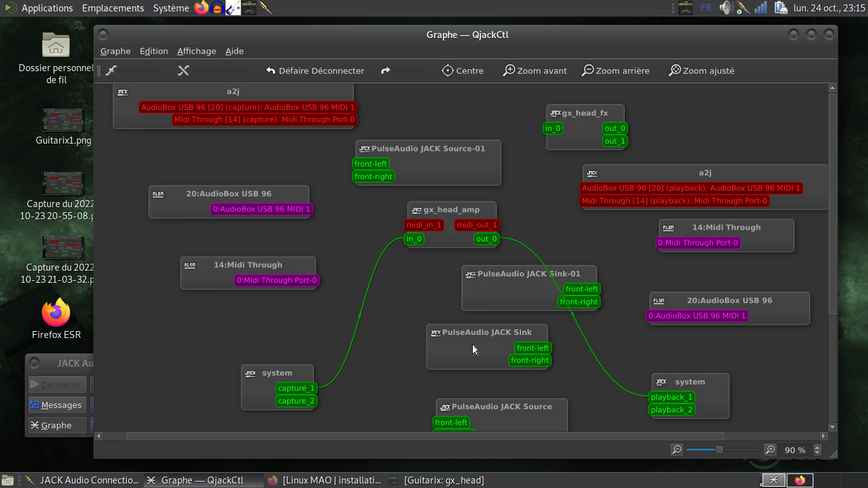Click Zoom arrière in the toolbar
This screenshot has height=488, width=868.
tap(616, 71)
